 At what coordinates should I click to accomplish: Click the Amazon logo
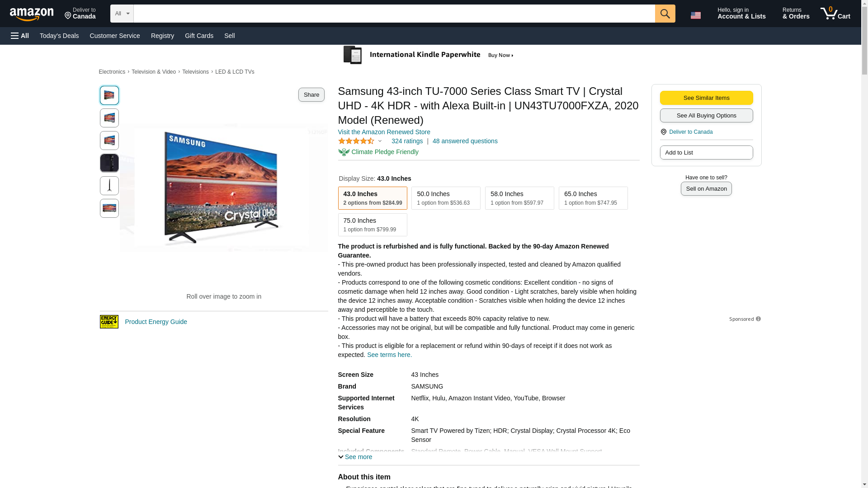tap(32, 14)
